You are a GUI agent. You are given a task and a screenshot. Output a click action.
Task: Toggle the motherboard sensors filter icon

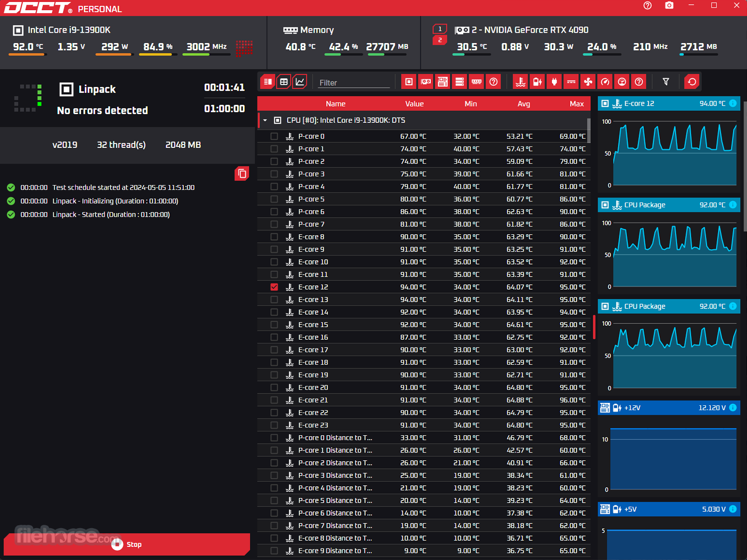click(442, 82)
